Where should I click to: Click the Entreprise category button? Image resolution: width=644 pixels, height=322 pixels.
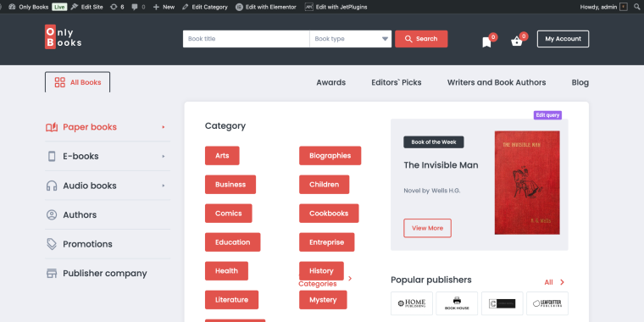coord(326,241)
